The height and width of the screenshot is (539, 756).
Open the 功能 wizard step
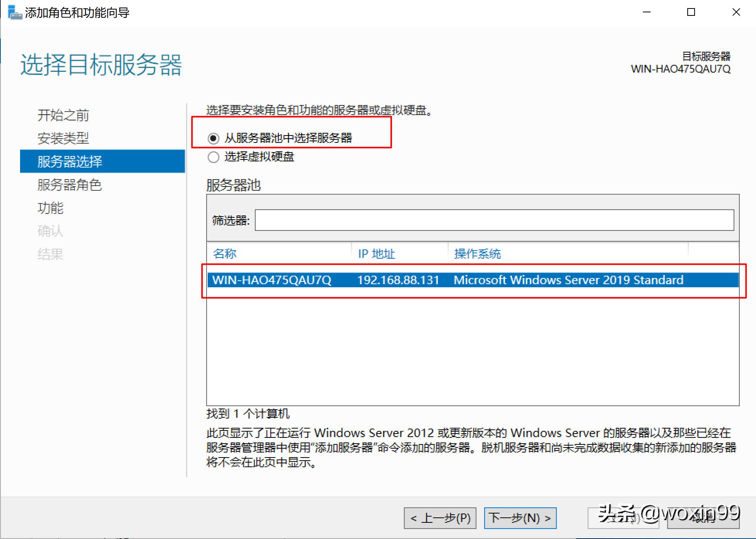click(50, 208)
